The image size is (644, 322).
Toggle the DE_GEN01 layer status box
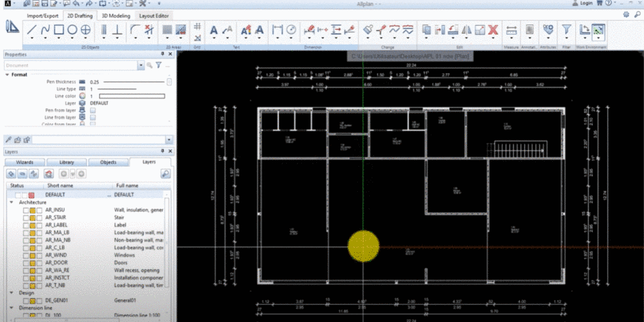(x=33, y=301)
